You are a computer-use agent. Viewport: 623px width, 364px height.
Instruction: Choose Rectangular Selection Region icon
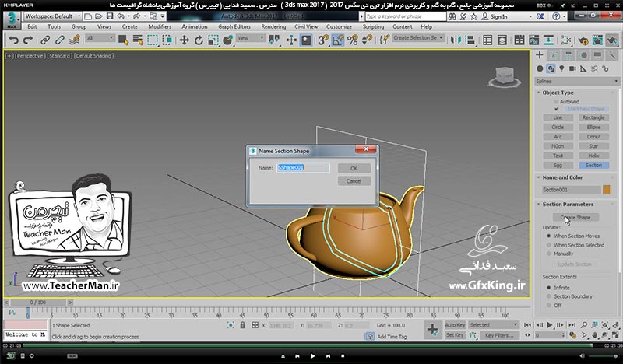point(153,40)
